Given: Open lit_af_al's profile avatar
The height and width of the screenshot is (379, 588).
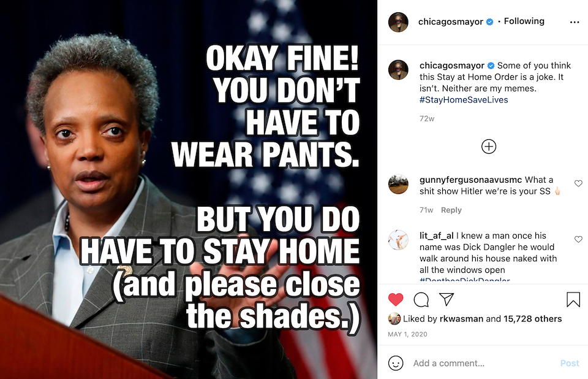Looking at the screenshot, I should click(x=398, y=240).
